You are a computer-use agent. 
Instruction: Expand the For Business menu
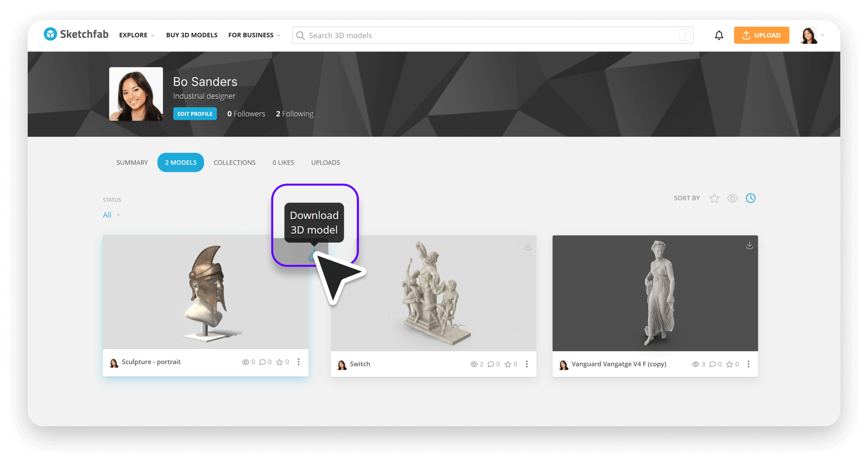coord(254,35)
